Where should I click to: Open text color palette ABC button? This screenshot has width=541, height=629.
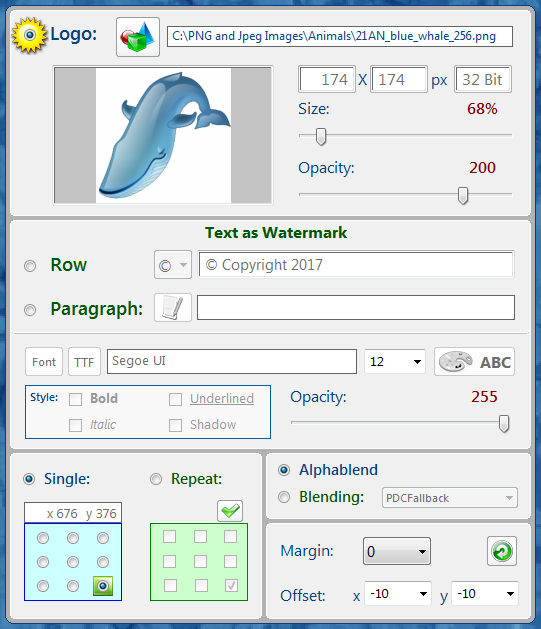click(x=474, y=361)
